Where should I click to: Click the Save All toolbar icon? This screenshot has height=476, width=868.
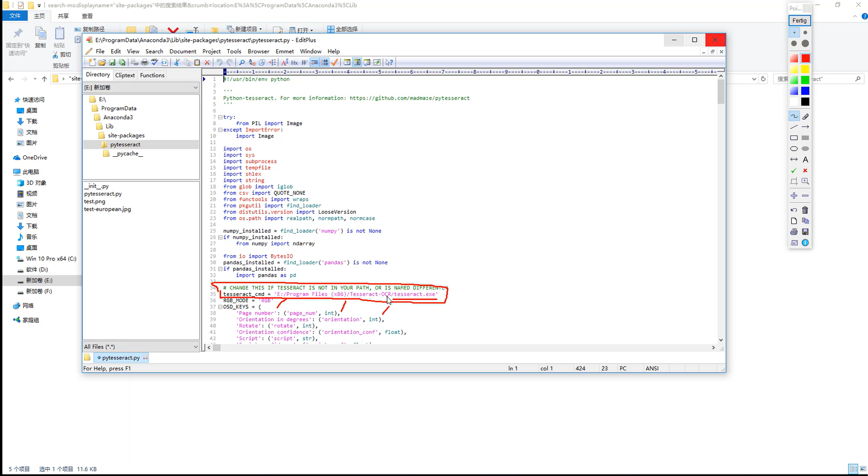click(x=122, y=63)
